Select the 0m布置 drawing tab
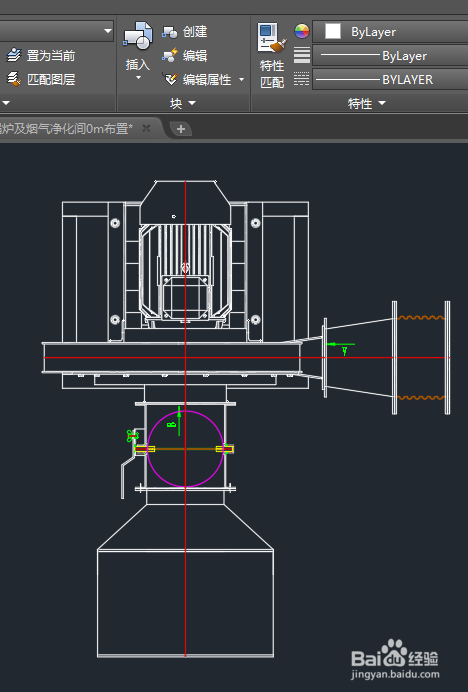468x692 pixels. pyautogui.click(x=66, y=129)
